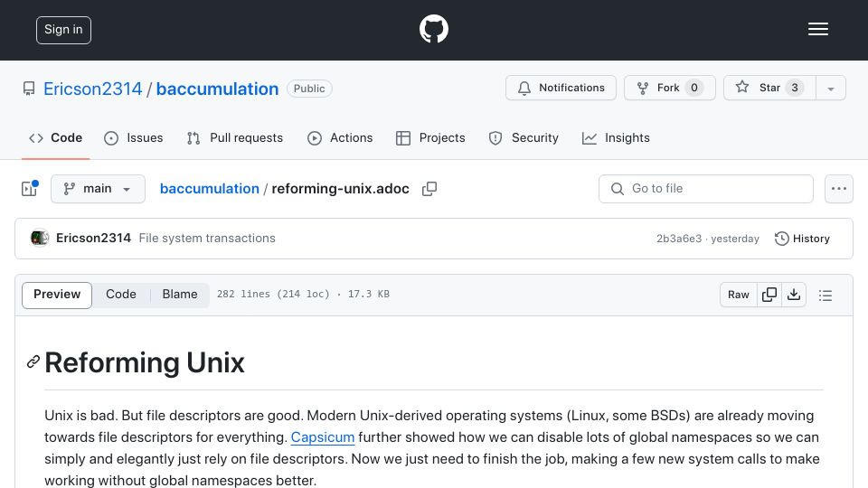Follow the Capsicum hyperlink
This screenshot has height=488, width=868.
323,437
